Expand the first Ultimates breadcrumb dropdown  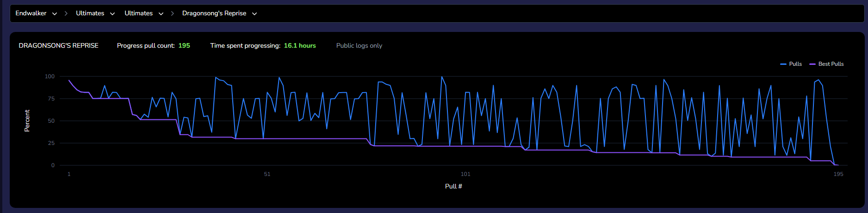pos(95,13)
